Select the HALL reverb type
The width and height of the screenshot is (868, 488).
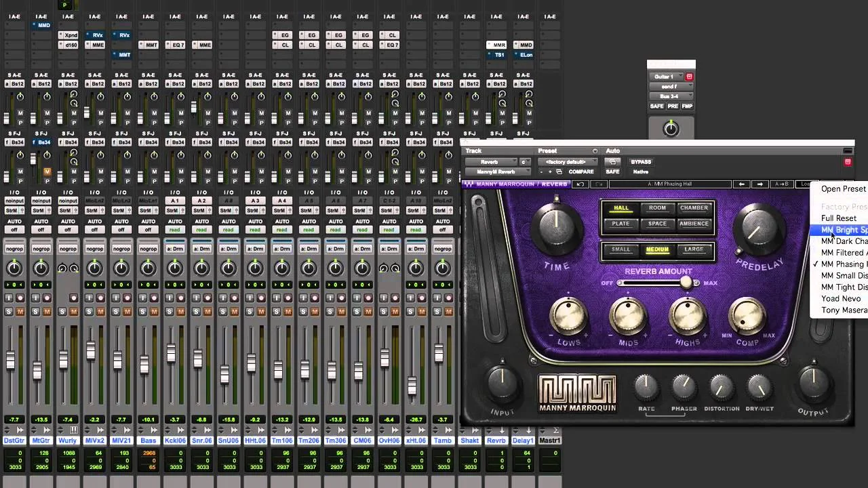620,208
